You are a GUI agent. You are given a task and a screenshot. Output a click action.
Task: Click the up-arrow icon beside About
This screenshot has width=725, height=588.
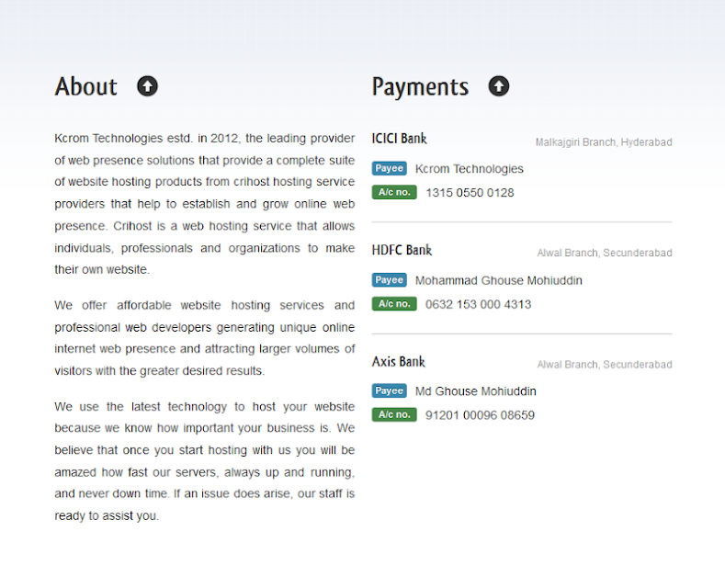(x=148, y=86)
